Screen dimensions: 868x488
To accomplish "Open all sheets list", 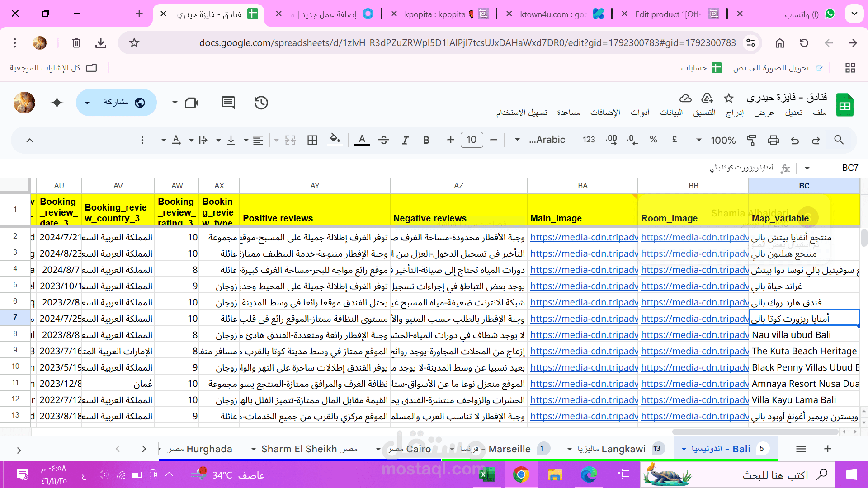I will 801,449.
